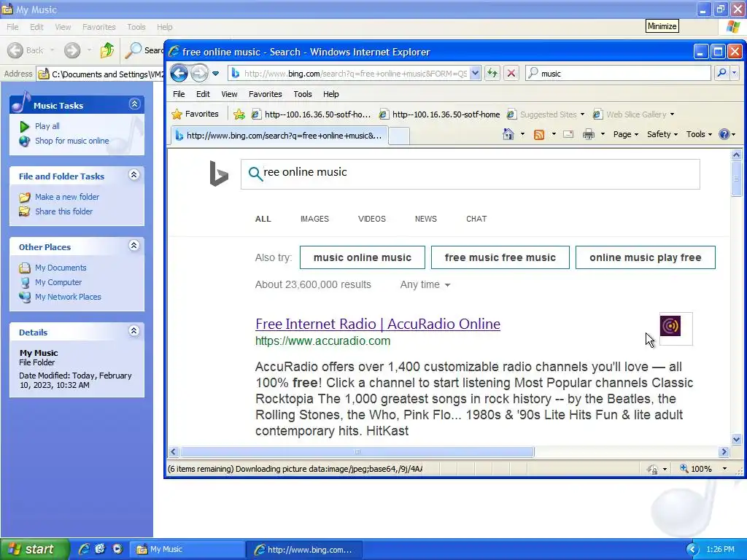Collapse the Music Tasks panel

click(x=134, y=104)
